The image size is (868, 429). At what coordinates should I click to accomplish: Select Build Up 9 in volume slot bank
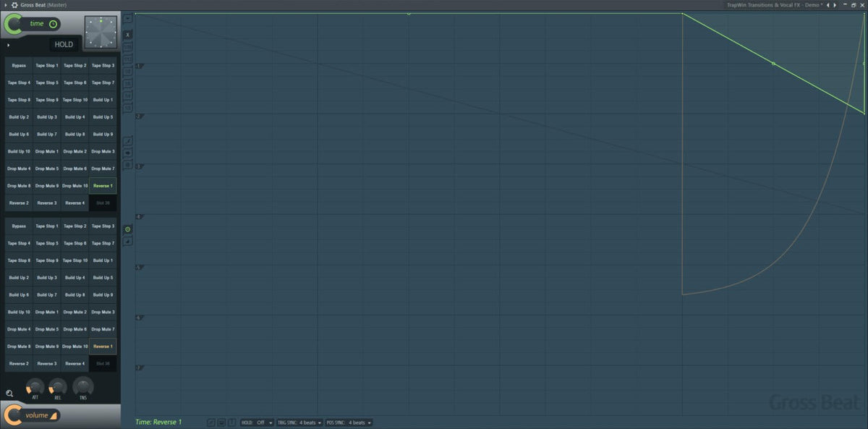[103, 294]
